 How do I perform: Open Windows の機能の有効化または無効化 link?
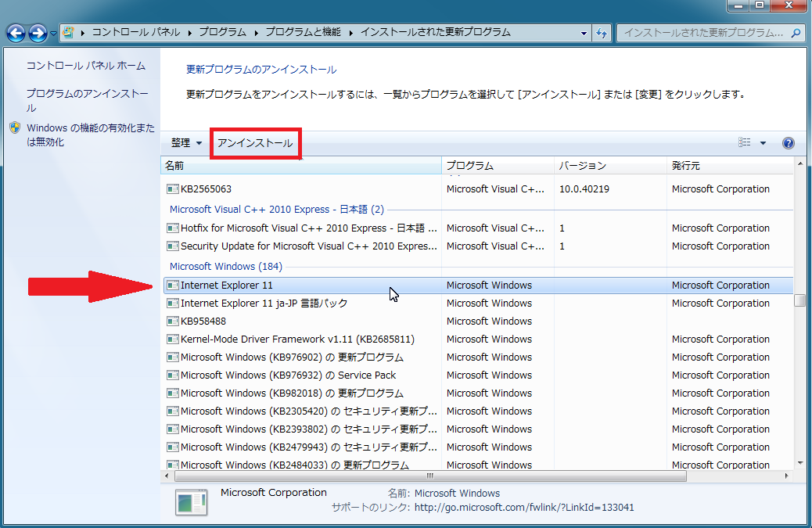click(91, 135)
